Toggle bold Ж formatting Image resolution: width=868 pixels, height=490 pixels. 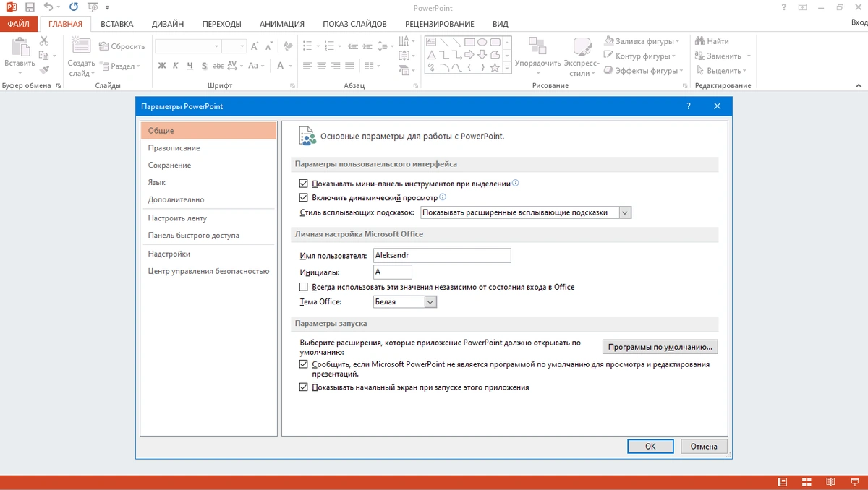(x=162, y=66)
